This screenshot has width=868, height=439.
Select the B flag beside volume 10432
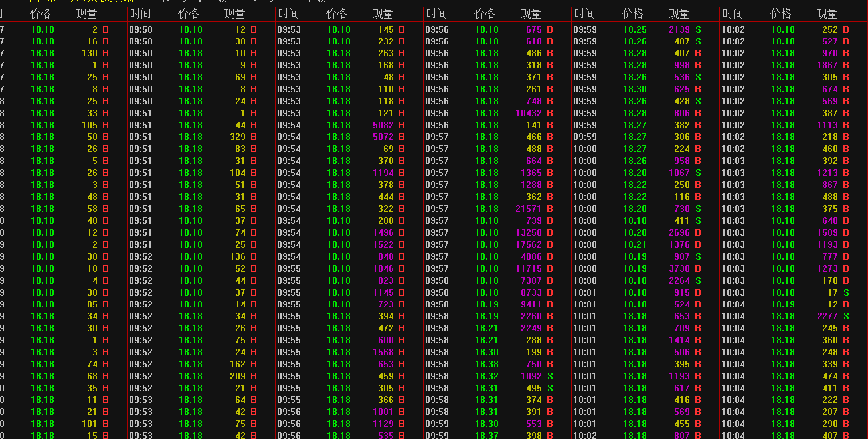[550, 113]
